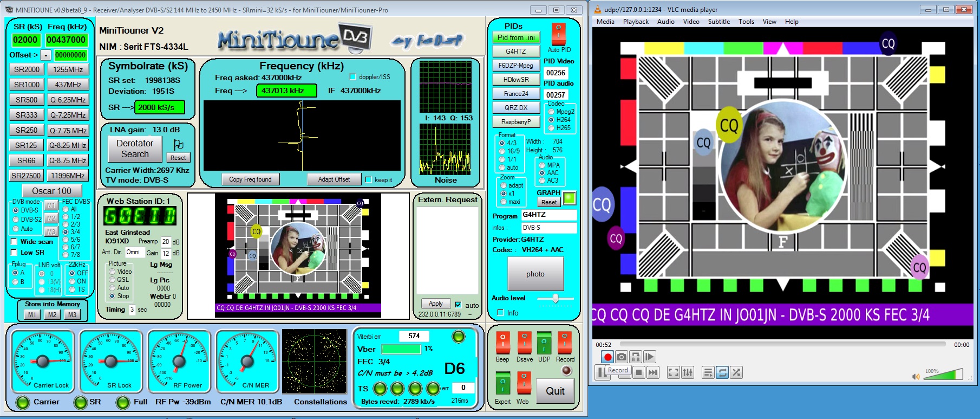The width and height of the screenshot is (980, 419).
Task: Flip the MiniTioune Record rocker switch
Action: point(565,343)
